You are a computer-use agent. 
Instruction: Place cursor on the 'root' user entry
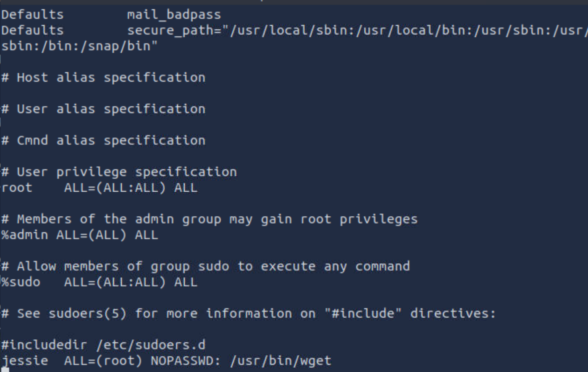coord(17,188)
